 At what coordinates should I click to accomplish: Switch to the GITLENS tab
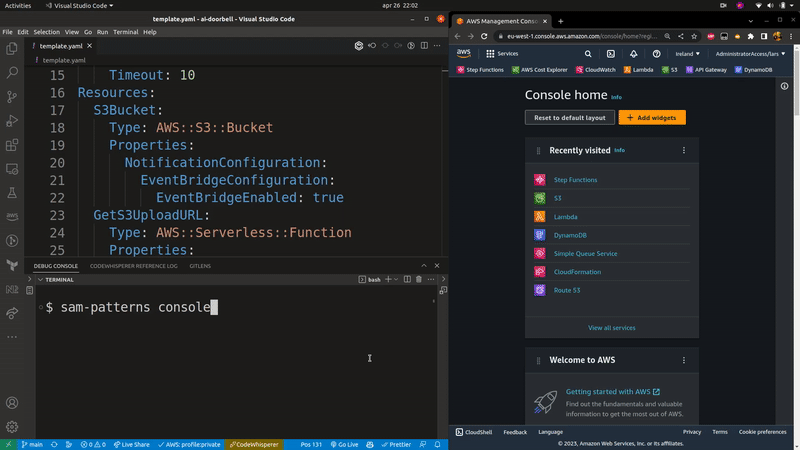[x=200, y=266]
